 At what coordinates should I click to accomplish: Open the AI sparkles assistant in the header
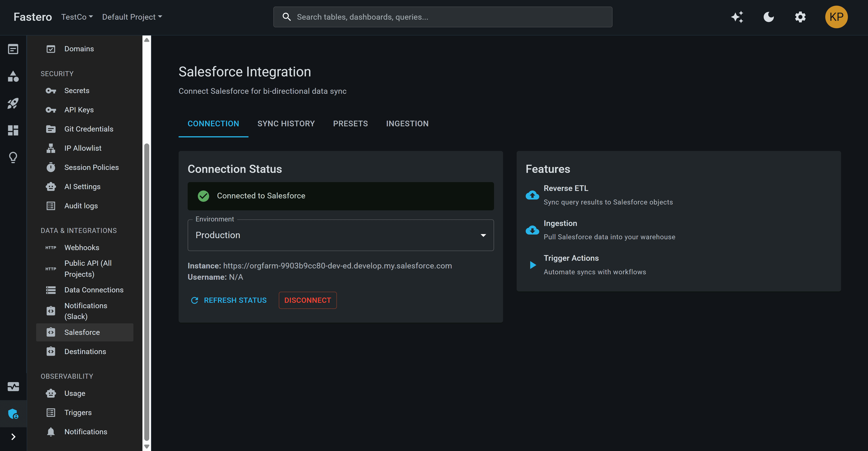point(737,17)
